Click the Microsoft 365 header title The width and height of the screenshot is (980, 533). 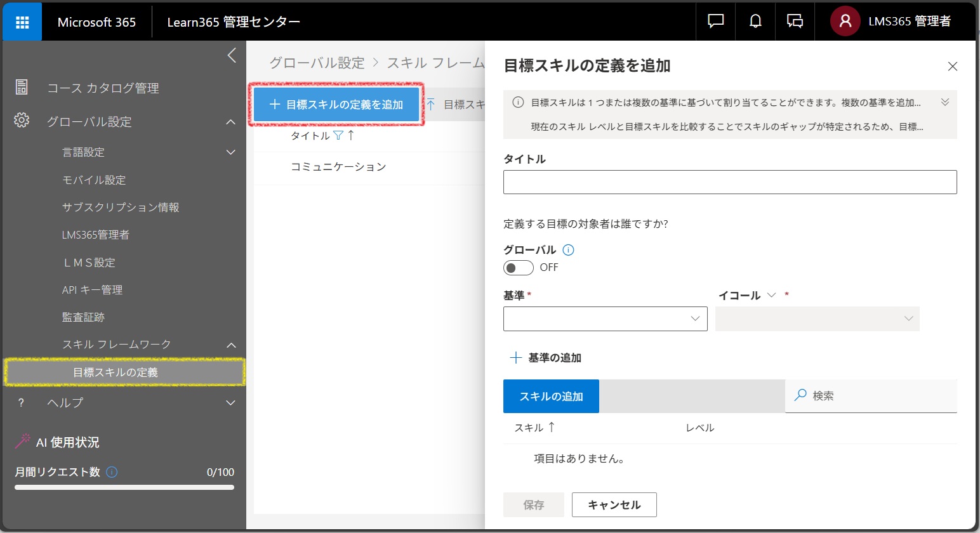[x=96, y=22]
